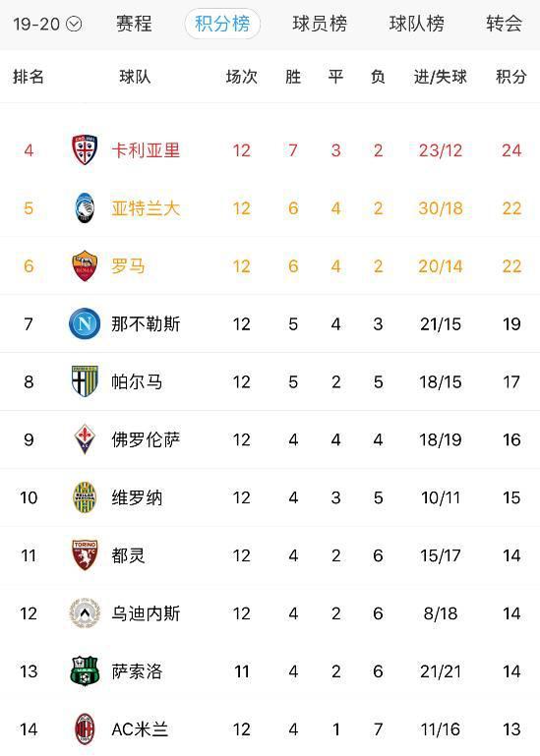Select the 积分榜 tab
This screenshot has height=756, width=540.
click(x=222, y=24)
